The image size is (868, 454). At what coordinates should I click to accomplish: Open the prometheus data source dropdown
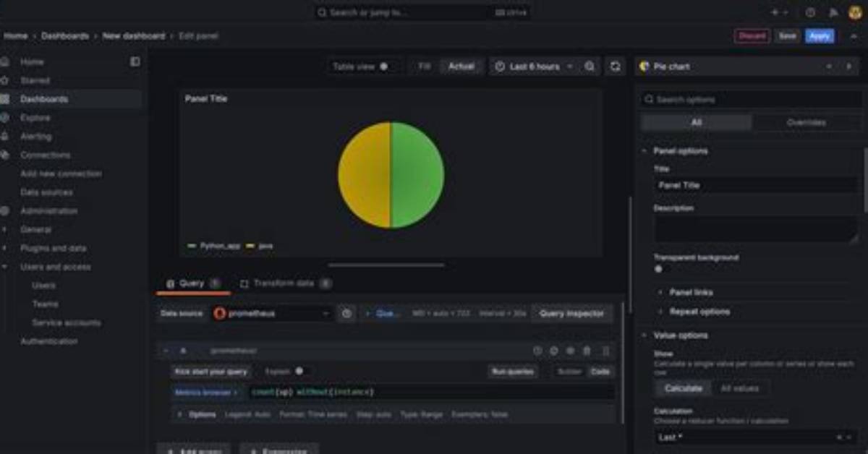point(272,314)
